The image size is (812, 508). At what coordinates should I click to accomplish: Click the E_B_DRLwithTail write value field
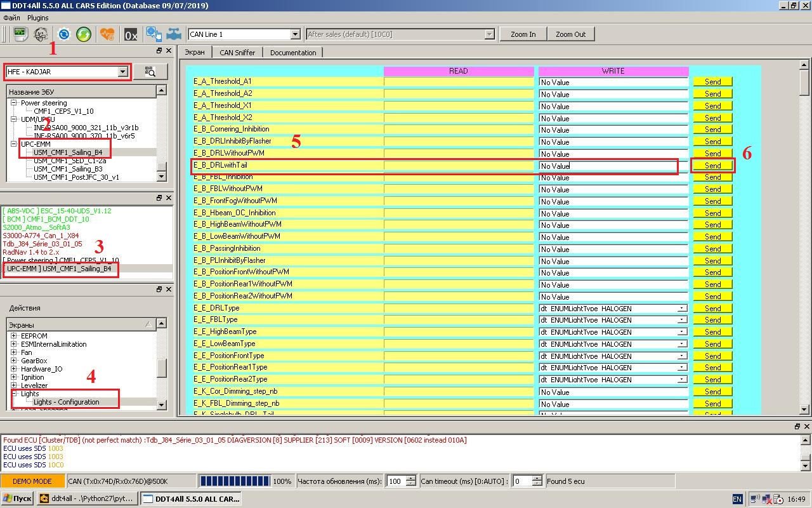point(612,166)
